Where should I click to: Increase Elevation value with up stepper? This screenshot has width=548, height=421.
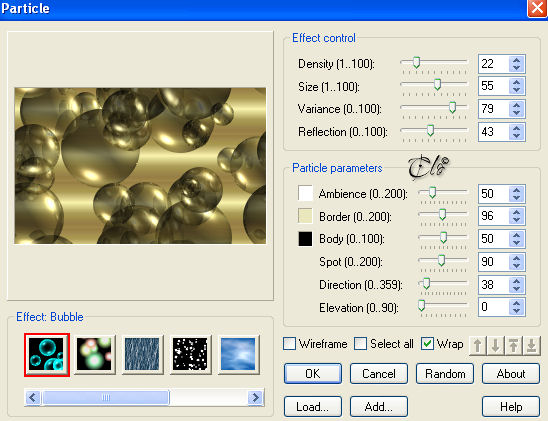coord(516,303)
